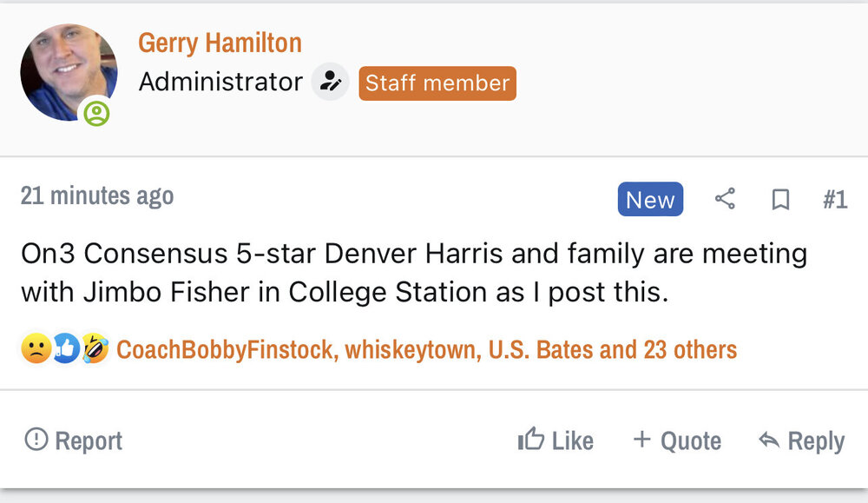The image size is (868, 503).
Task: Show the 23 others who reacted
Action: pos(690,350)
